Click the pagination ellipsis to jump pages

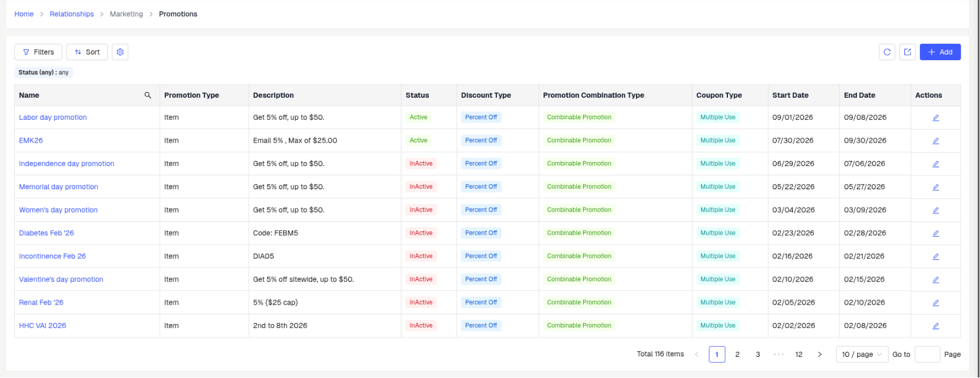(778, 355)
